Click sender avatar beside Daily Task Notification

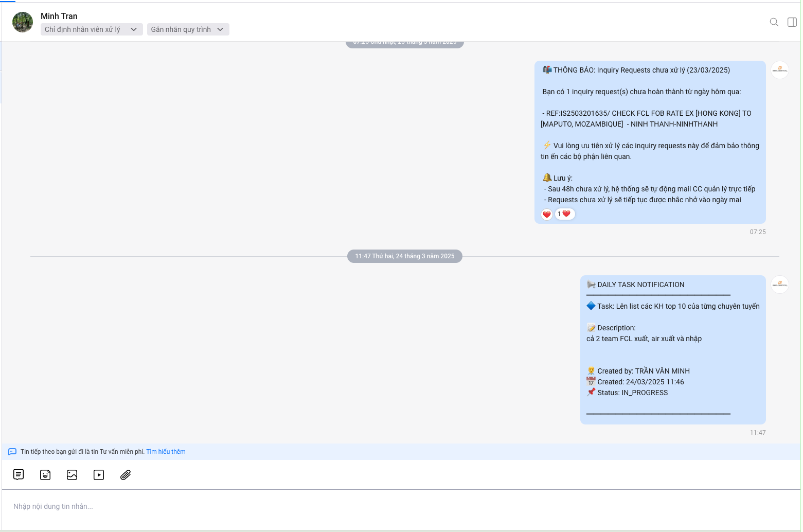click(x=780, y=285)
